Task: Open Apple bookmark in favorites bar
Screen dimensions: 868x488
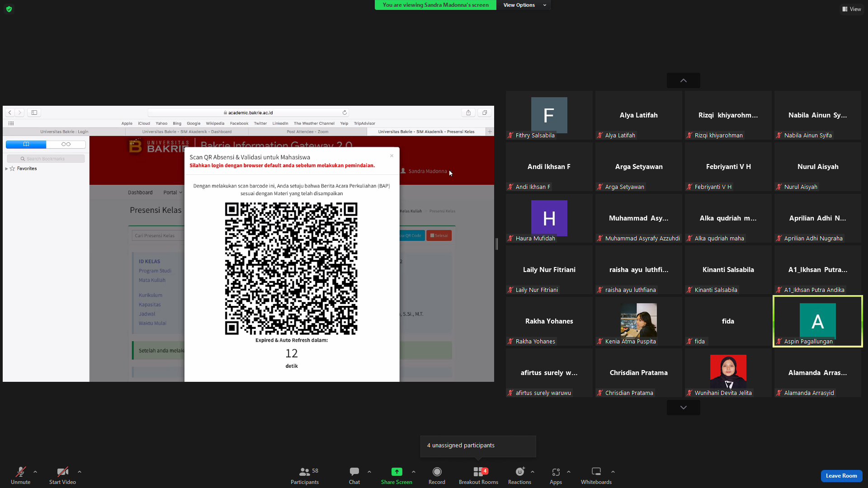Action: click(x=127, y=123)
